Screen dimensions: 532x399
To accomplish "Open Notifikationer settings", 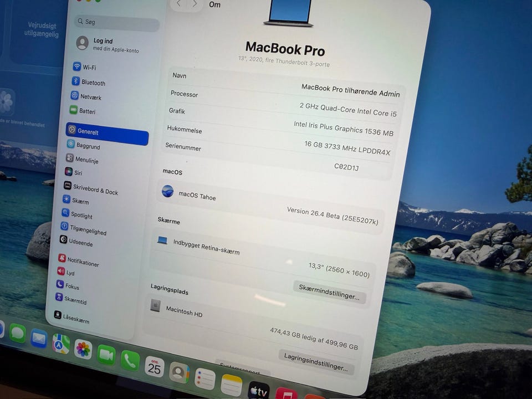I will (78, 260).
